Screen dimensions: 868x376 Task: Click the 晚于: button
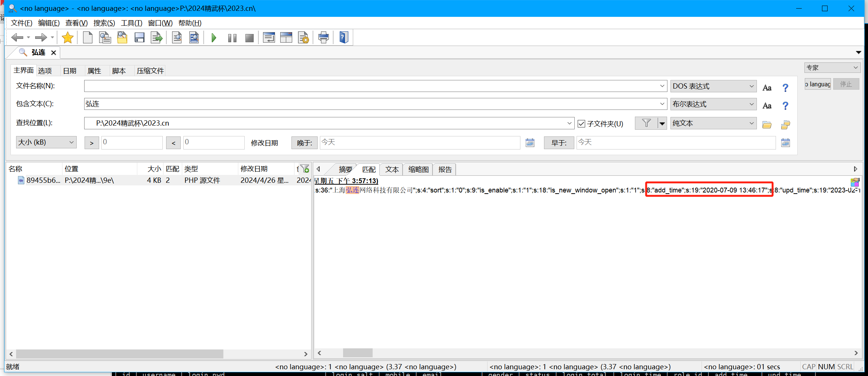coord(304,143)
